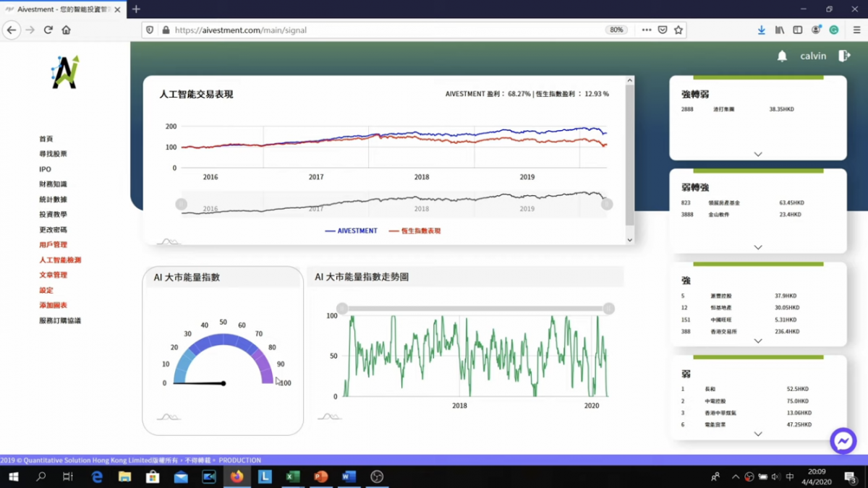868x488 pixels.
Task: Bookmark this page with star icon
Action: click(678, 30)
